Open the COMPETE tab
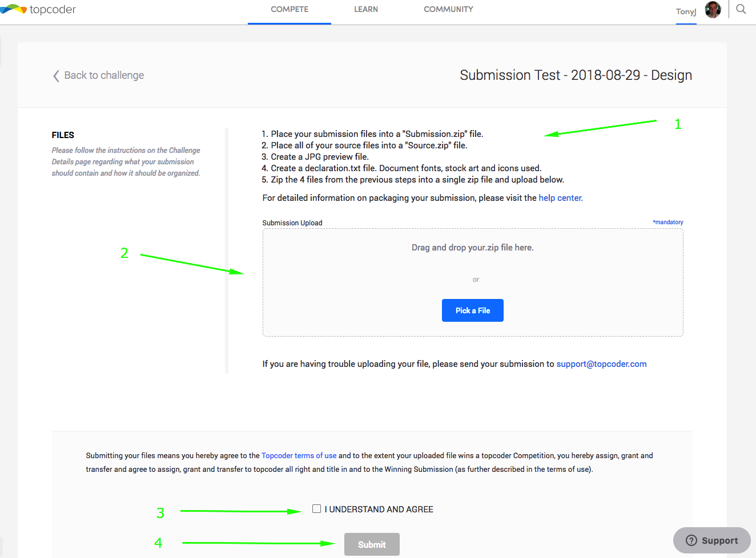The width and height of the screenshot is (756, 558). pos(289,10)
